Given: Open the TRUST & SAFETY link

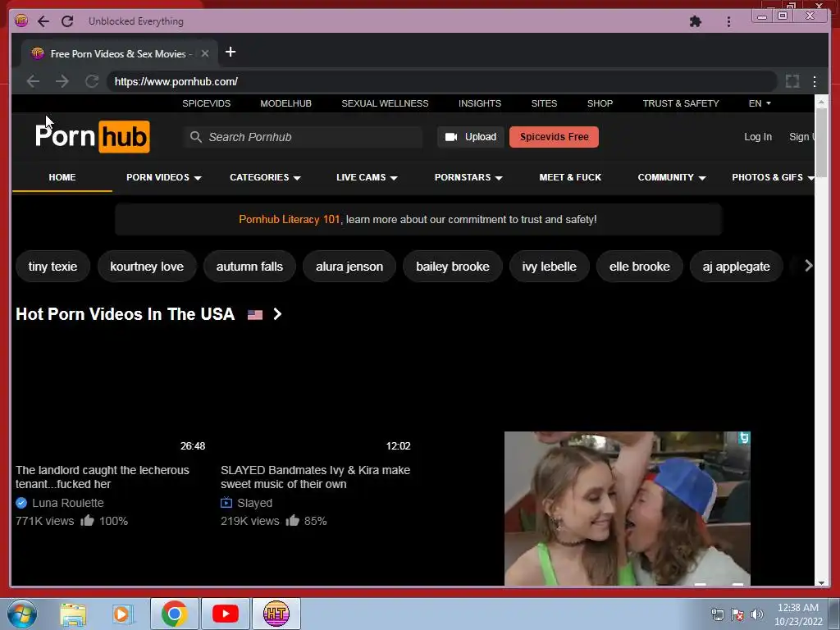Looking at the screenshot, I should tap(680, 103).
